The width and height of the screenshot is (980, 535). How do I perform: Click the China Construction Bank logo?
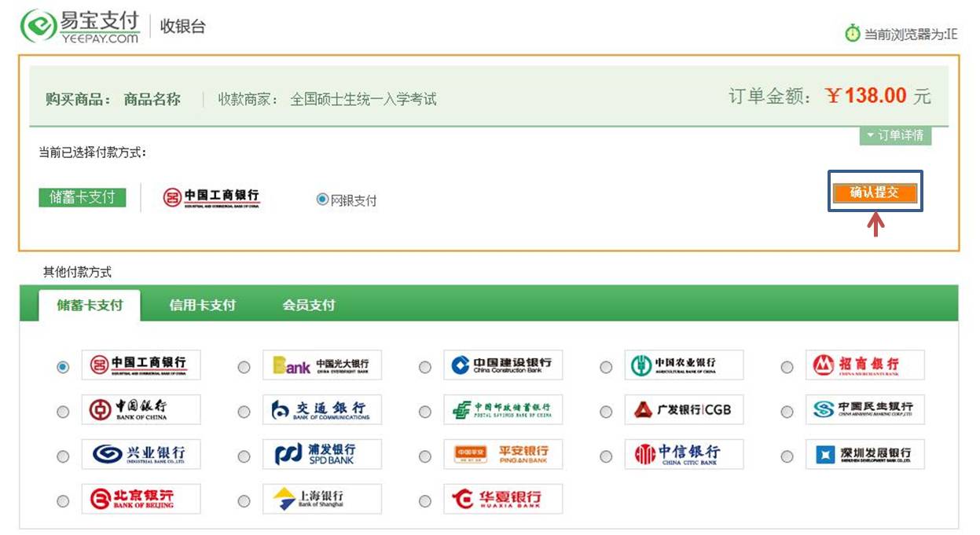[503, 365]
